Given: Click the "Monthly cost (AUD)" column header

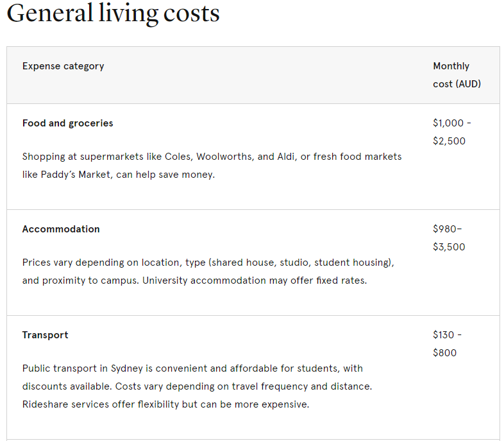Looking at the screenshot, I should click(457, 74).
